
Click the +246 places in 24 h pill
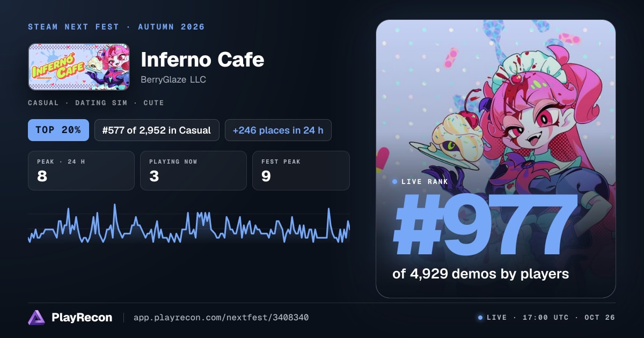pyautogui.click(x=278, y=130)
